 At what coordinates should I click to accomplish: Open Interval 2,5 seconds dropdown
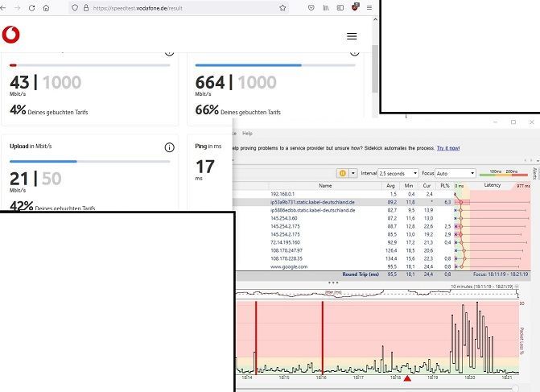[x=398, y=173]
